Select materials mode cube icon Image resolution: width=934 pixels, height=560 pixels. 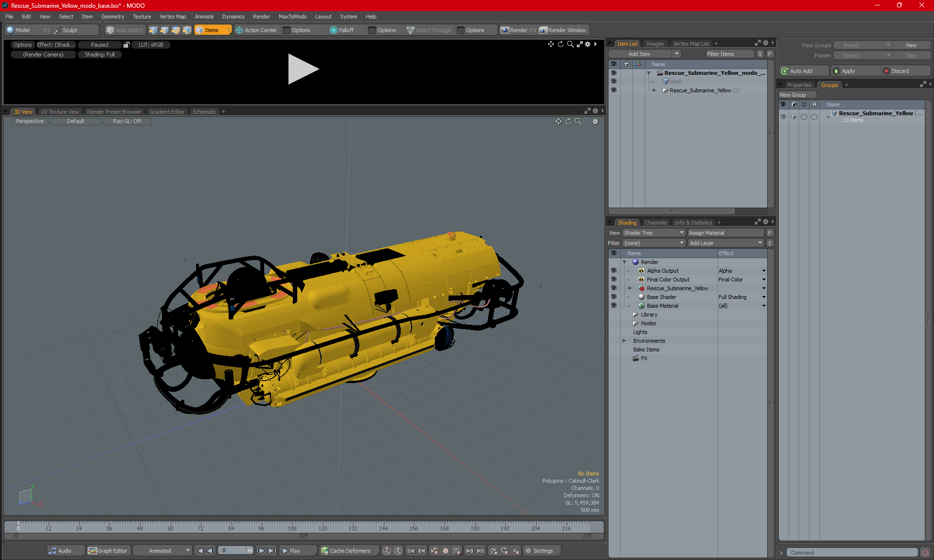tap(187, 30)
